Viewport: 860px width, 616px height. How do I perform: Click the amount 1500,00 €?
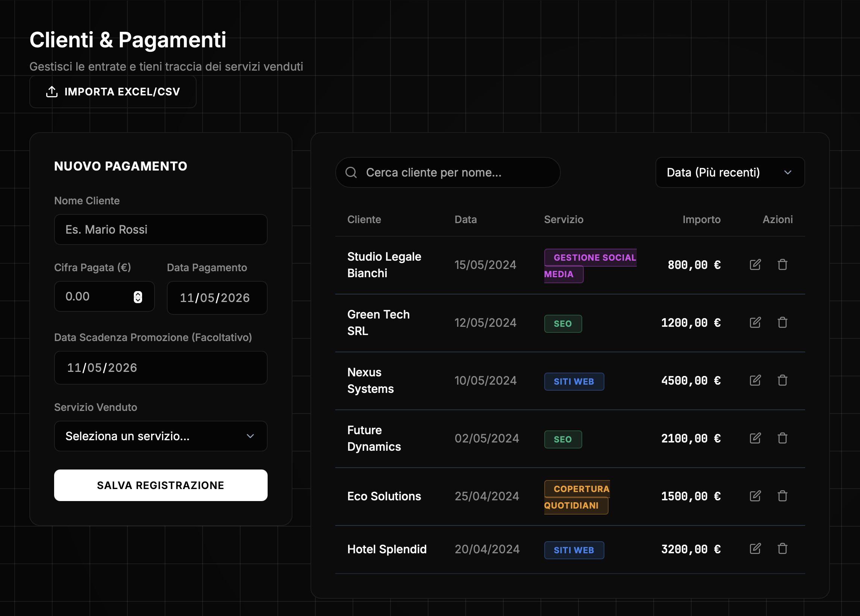(691, 496)
